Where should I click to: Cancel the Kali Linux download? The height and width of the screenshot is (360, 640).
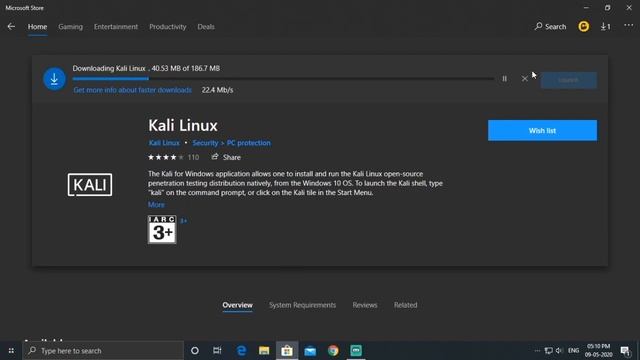coord(524,78)
